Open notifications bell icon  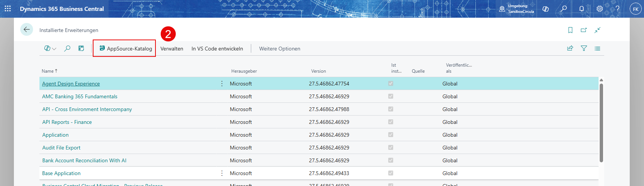(582, 9)
